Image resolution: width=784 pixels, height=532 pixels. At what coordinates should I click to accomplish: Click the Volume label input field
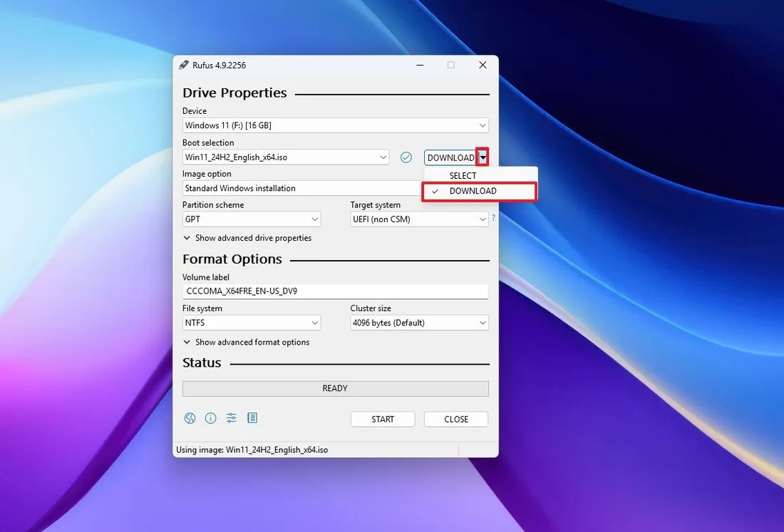[336, 291]
